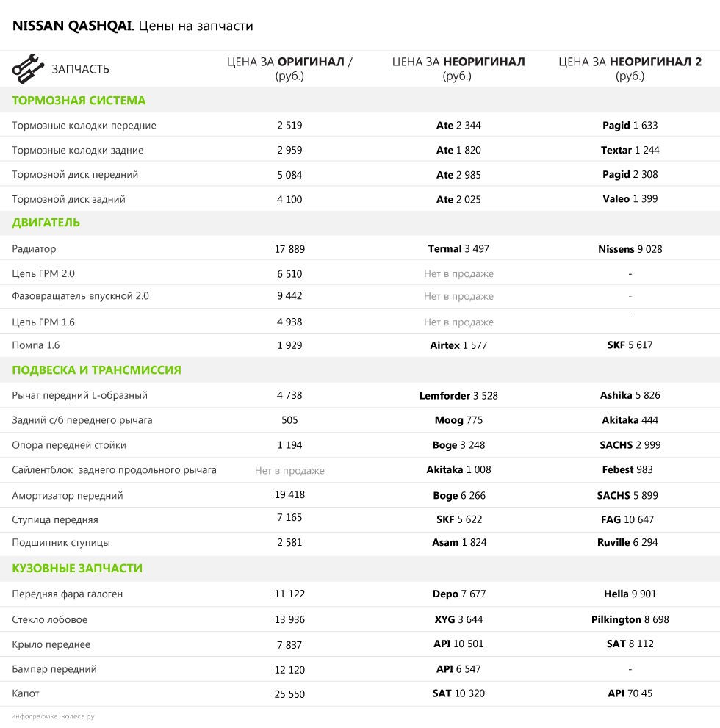Select the 'Цепь ГРМ 2.0' row label
The height and width of the screenshot is (728, 720).
(x=43, y=273)
